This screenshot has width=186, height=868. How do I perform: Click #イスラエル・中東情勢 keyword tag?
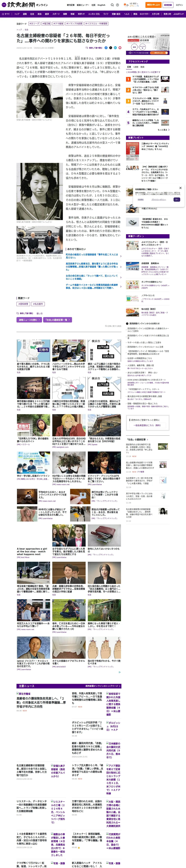pos(96,24)
